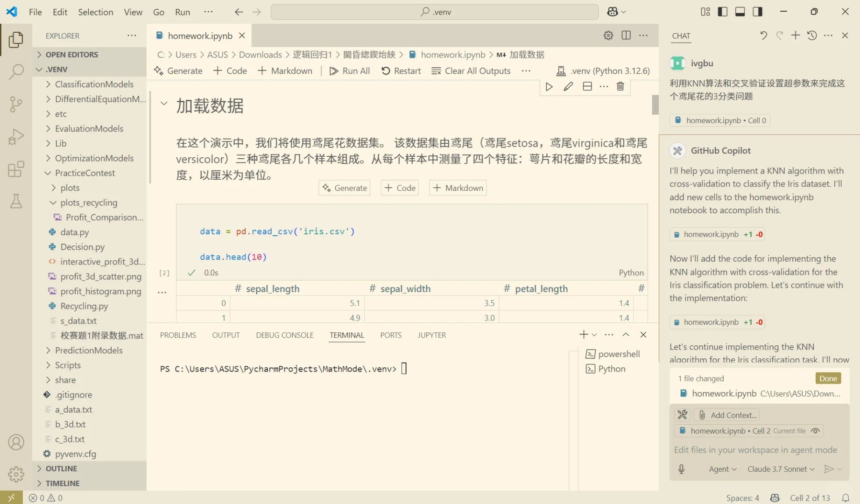
Task: Select the powershell terminal entry
Action: pos(613,354)
